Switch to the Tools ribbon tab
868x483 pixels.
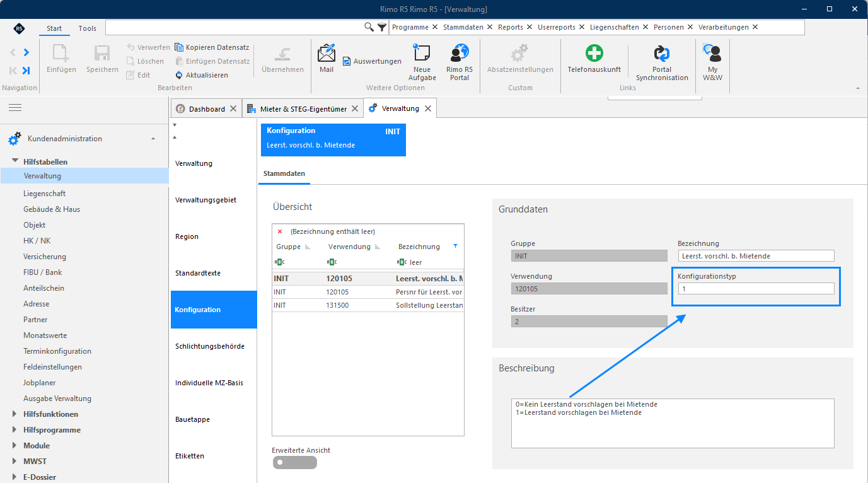tap(88, 28)
